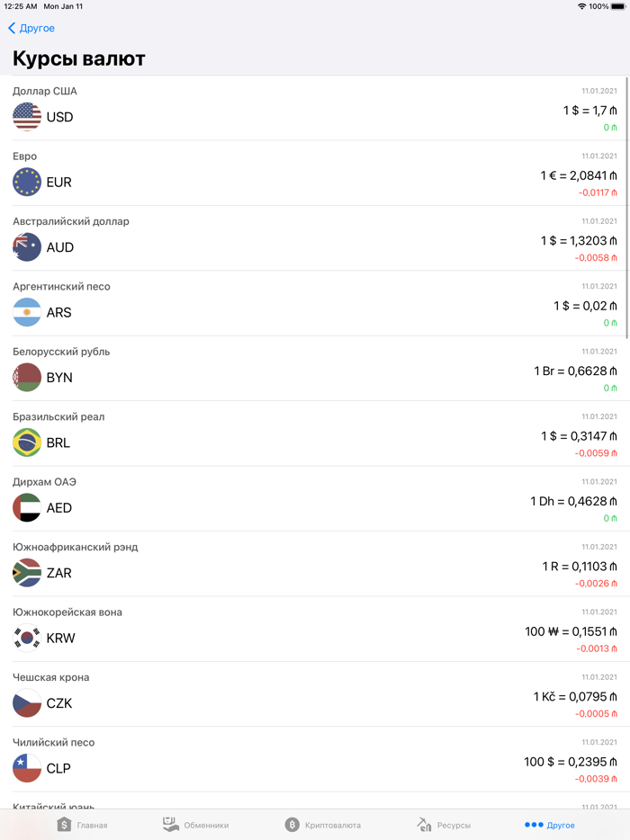Open the Главная tab
The width and height of the screenshot is (630, 840).
click(x=82, y=825)
